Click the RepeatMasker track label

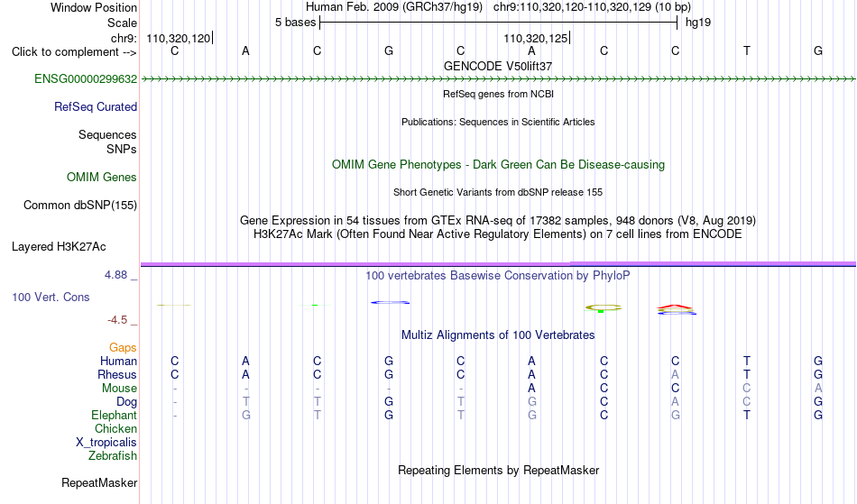tap(99, 483)
